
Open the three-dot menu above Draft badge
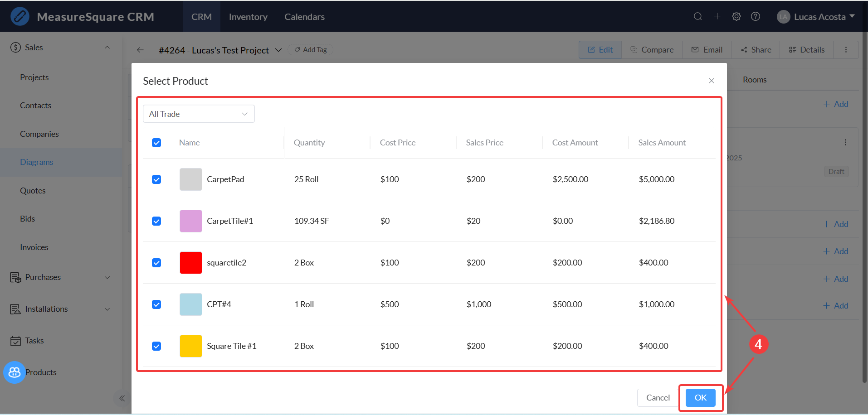[x=845, y=142]
